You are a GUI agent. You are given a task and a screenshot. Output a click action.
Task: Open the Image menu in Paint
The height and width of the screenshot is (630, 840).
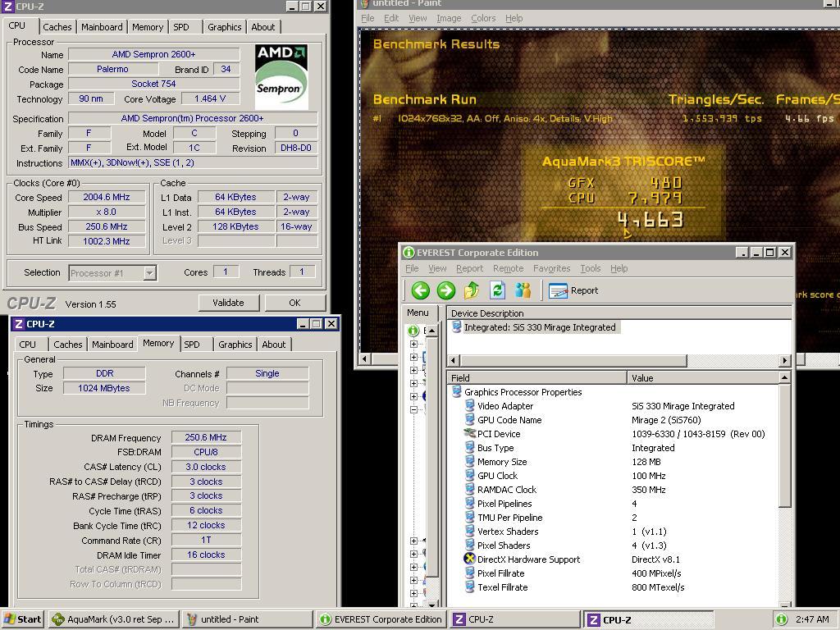pos(449,18)
